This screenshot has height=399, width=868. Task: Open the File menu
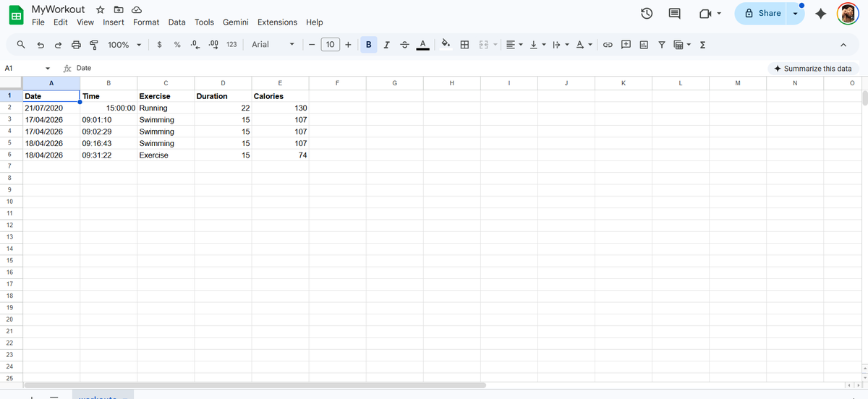coord(38,22)
